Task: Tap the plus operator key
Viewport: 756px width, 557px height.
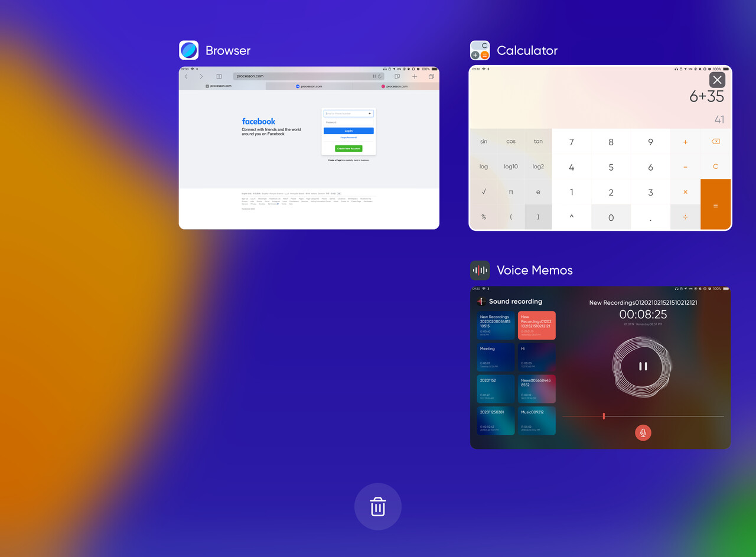Action: [x=685, y=142]
